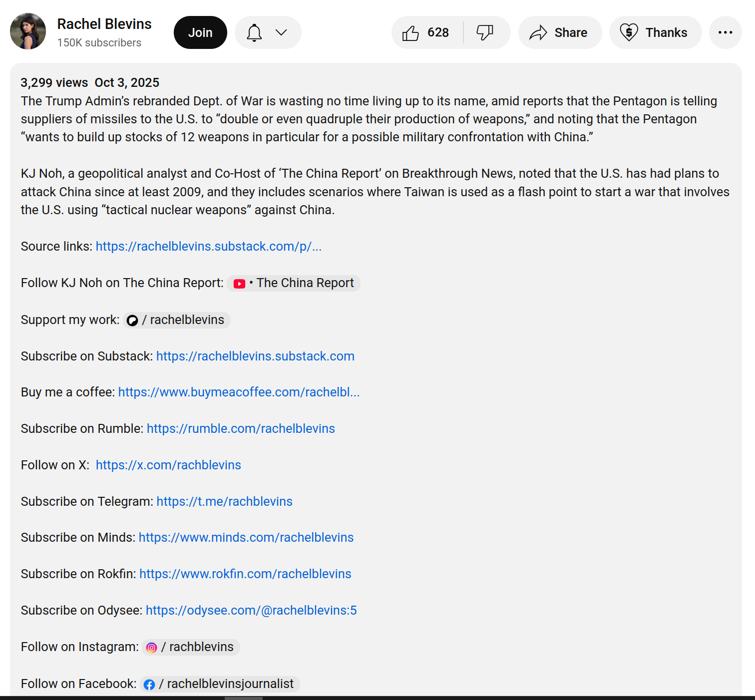Open the Patreon rachelblevins link chip
The image size is (755, 700).
point(176,320)
